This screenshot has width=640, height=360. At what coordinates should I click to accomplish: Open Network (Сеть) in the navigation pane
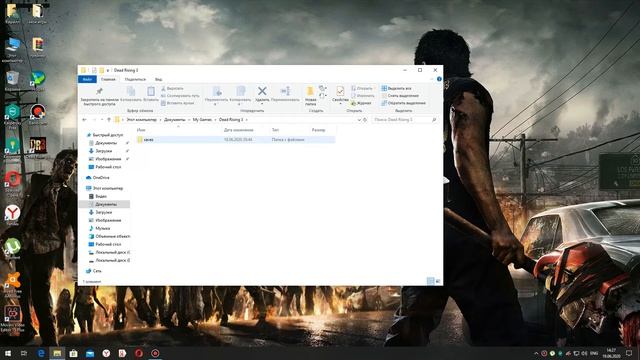[x=94, y=271]
